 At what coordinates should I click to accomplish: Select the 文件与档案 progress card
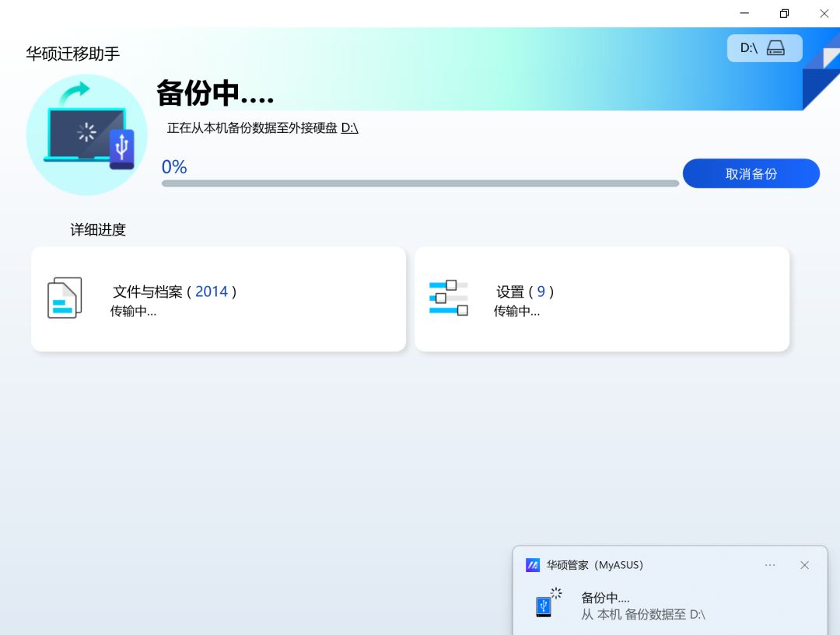pyautogui.click(x=218, y=298)
